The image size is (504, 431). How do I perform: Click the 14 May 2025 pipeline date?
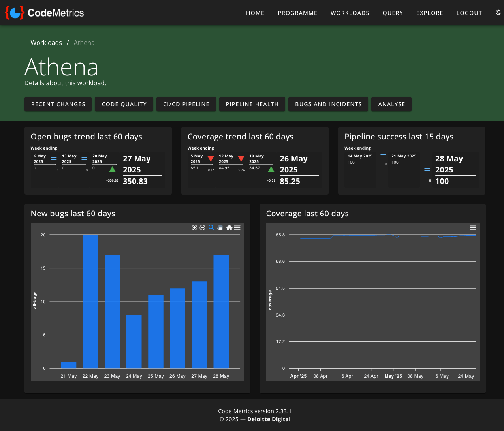pos(360,156)
